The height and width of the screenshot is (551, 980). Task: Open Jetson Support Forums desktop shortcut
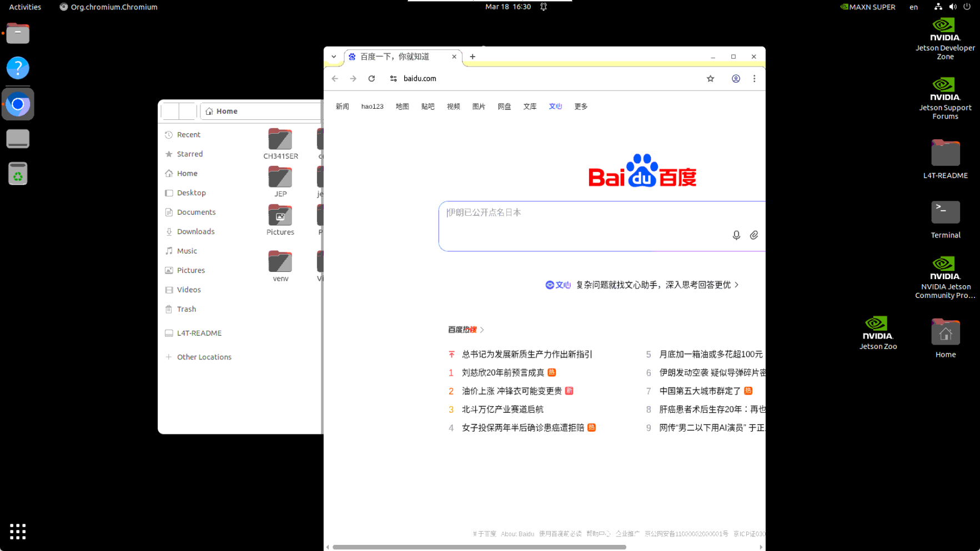(945, 99)
